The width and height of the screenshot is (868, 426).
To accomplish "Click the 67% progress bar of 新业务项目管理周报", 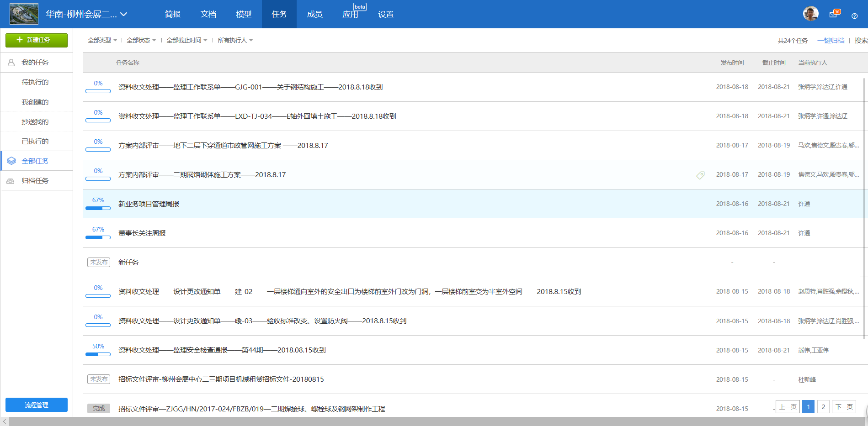I will click(x=98, y=208).
